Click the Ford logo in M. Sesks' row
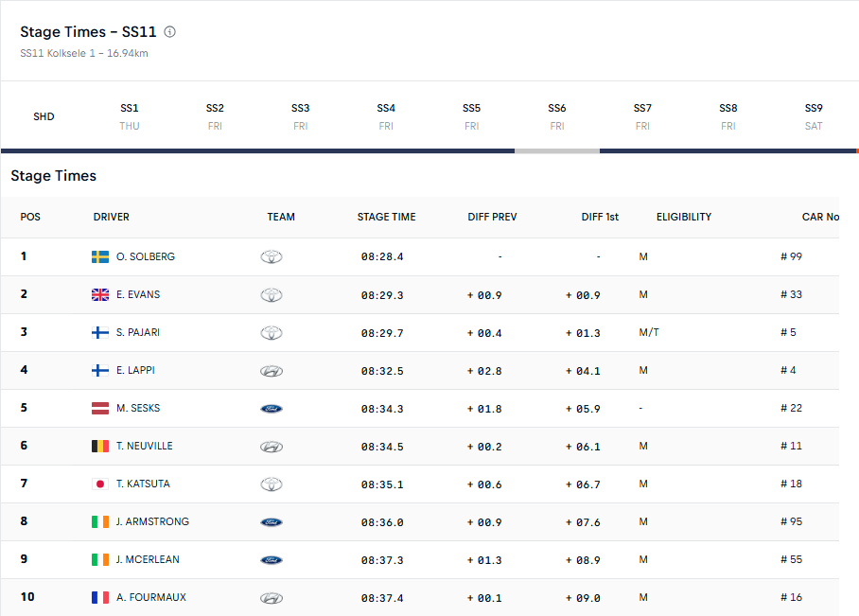859x616 pixels. [272, 409]
